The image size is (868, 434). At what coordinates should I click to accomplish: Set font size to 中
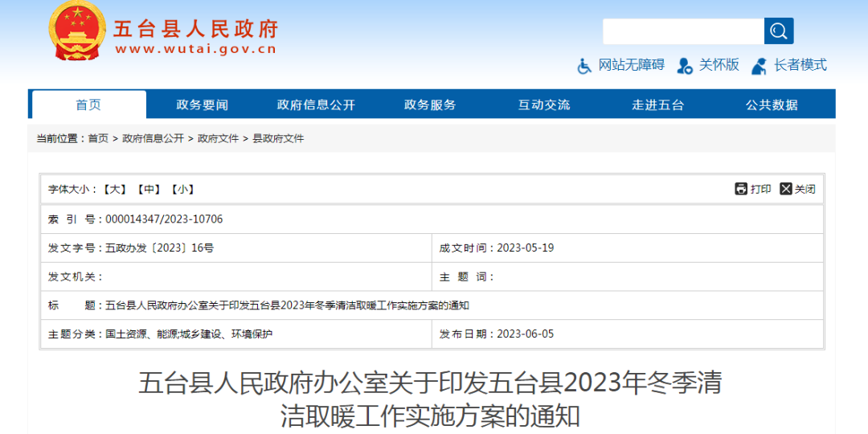(x=149, y=190)
